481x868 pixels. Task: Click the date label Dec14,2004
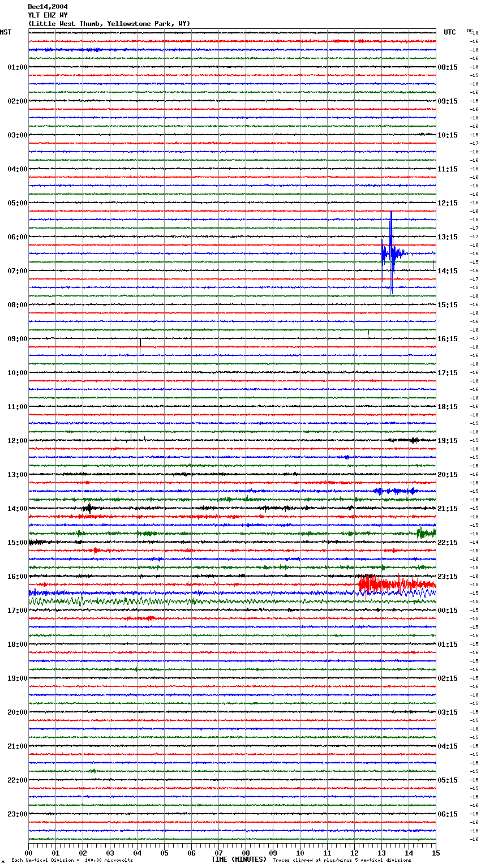pyautogui.click(x=48, y=7)
